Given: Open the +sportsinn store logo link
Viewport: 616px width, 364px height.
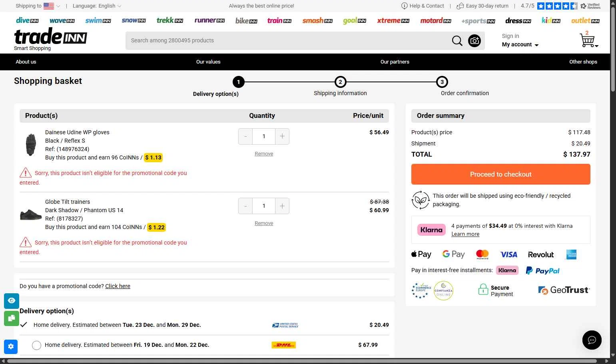Looking at the screenshot, I should (x=478, y=21).
